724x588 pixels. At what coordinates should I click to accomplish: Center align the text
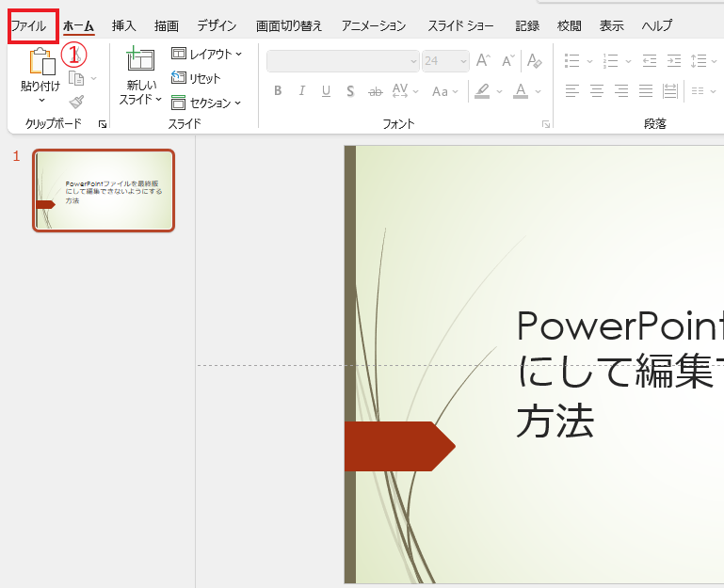[x=597, y=91]
